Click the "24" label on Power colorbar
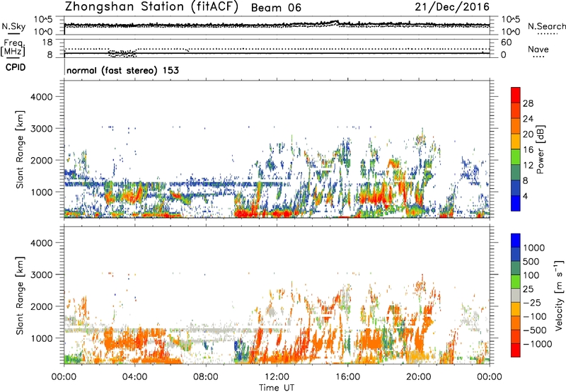This screenshot has height=392, width=566. tap(528, 119)
